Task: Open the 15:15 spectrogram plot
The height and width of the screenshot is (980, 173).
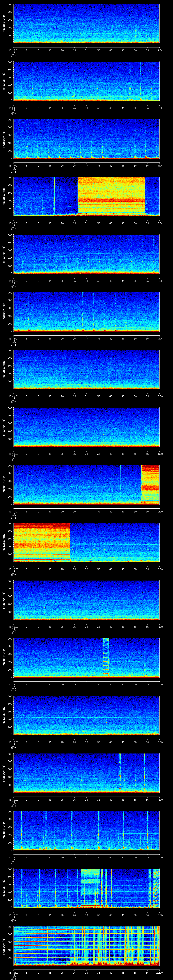Action: tap(86, 715)
